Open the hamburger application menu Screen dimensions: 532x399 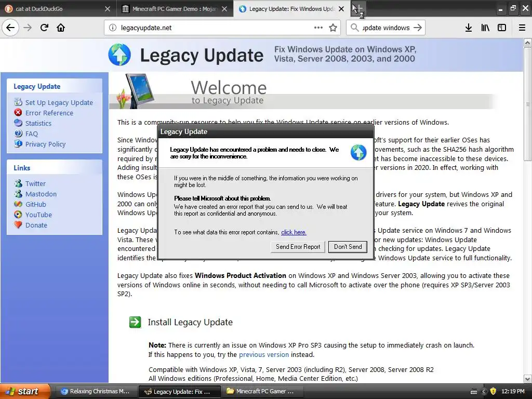click(x=522, y=28)
